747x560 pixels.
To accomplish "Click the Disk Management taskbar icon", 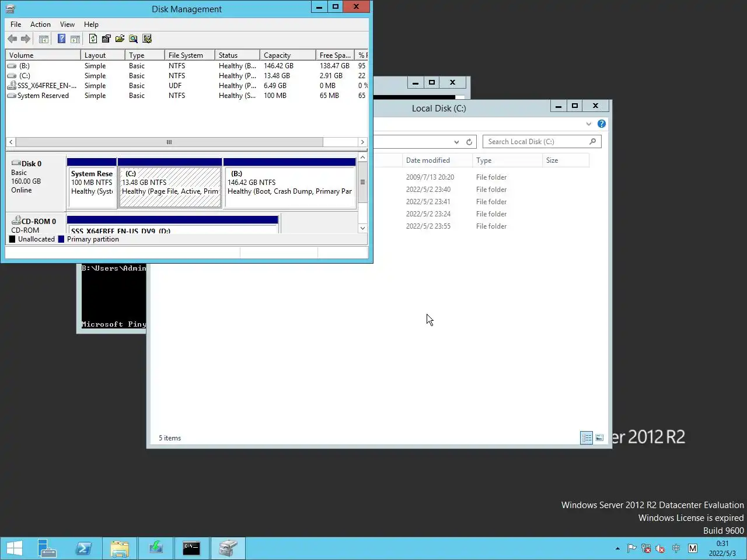I will pyautogui.click(x=228, y=548).
